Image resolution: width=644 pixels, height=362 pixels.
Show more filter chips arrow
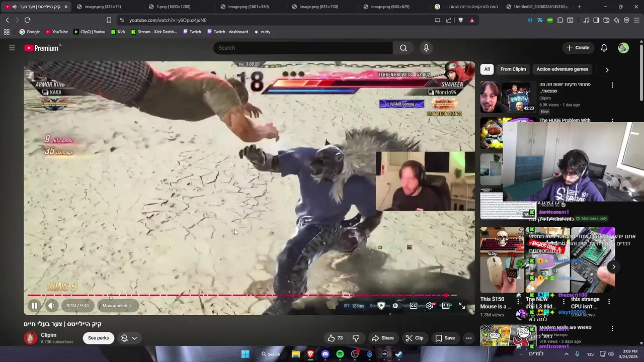coord(607,70)
